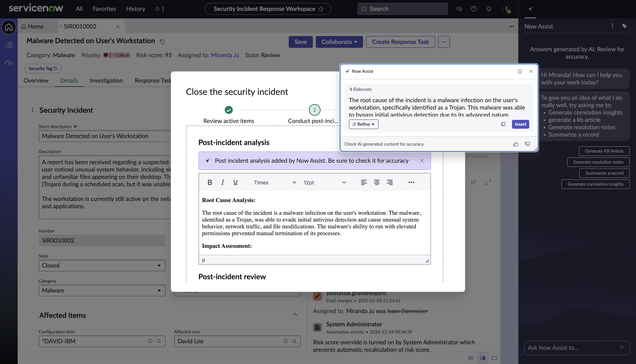Switch to the Investigation tab
This screenshot has width=636, height=364.
106,81
